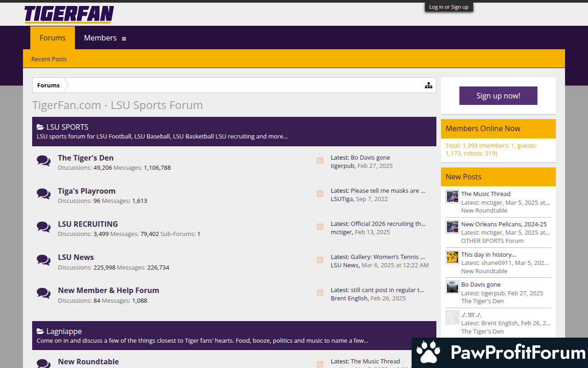
Task: Click the New Member & Help Forum bubble icon
Action: [44, 293]
